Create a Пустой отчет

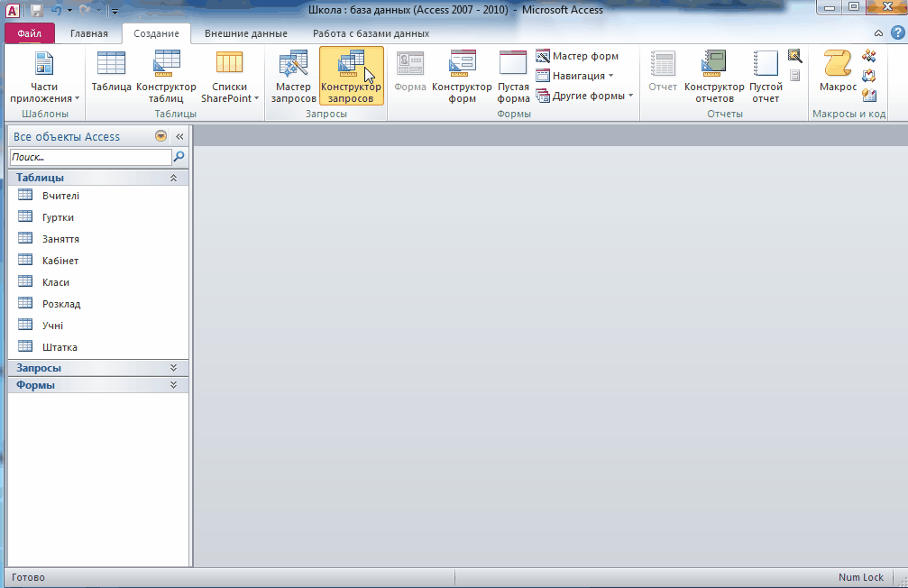pos(766,77)
